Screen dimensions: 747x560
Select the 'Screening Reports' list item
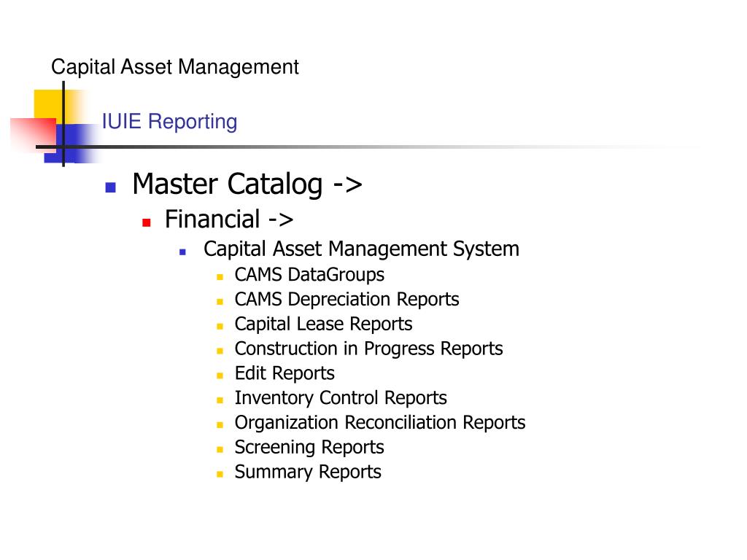tap(309, 448)
